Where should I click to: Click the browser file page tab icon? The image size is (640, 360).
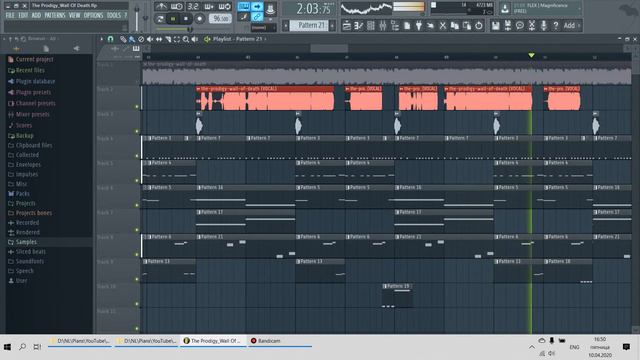(x=46, y=49)
